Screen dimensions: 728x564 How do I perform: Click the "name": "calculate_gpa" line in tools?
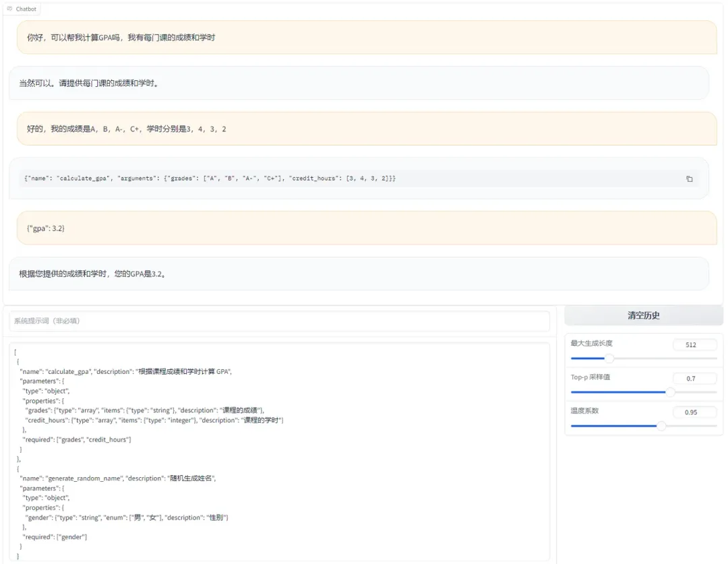click(126, 371)
